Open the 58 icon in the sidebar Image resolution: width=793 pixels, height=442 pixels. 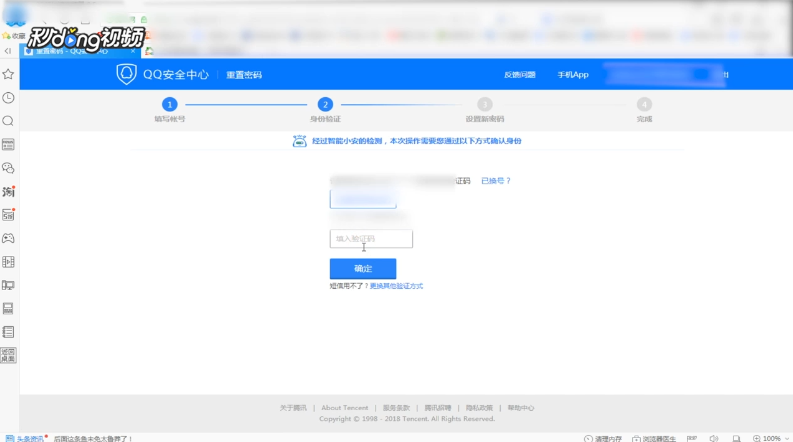coord(8,215)
